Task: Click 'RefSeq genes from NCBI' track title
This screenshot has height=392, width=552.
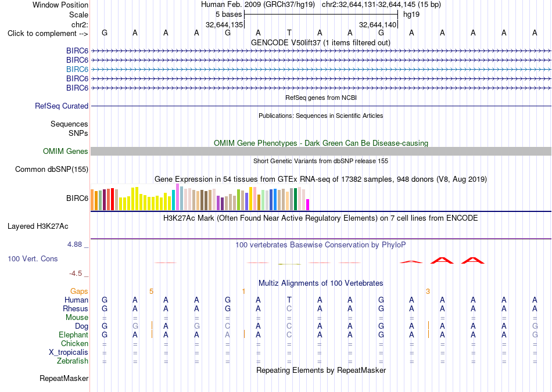Action: pos(321,98)
